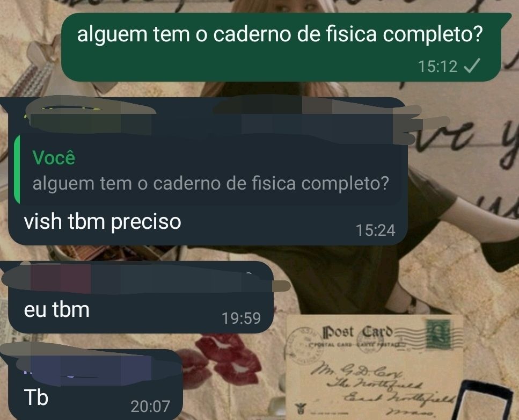Click the Post Card title in the wallpaper
The image size is (519, 420).
tap(358, 332)
